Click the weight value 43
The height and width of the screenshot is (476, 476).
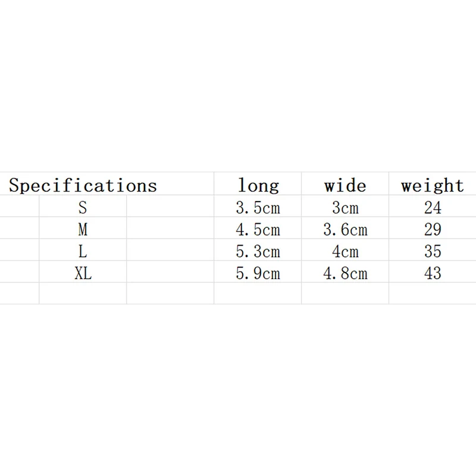pos(433,273)
